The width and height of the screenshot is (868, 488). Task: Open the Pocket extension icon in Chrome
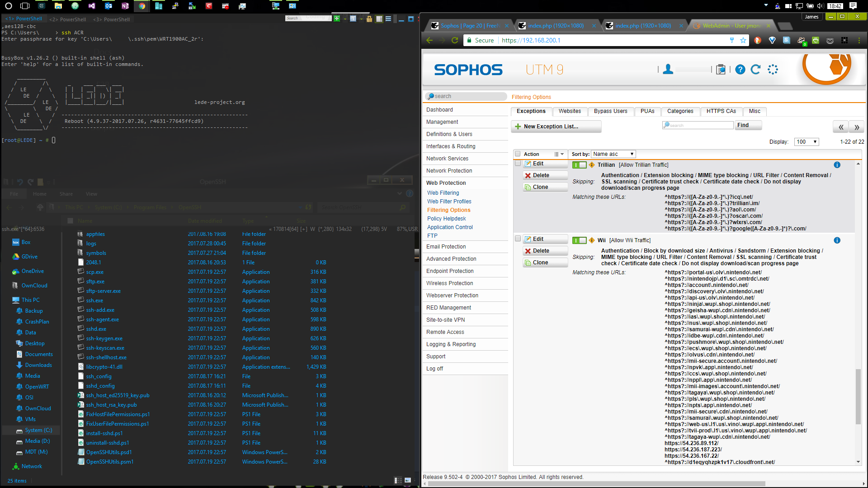830,40
